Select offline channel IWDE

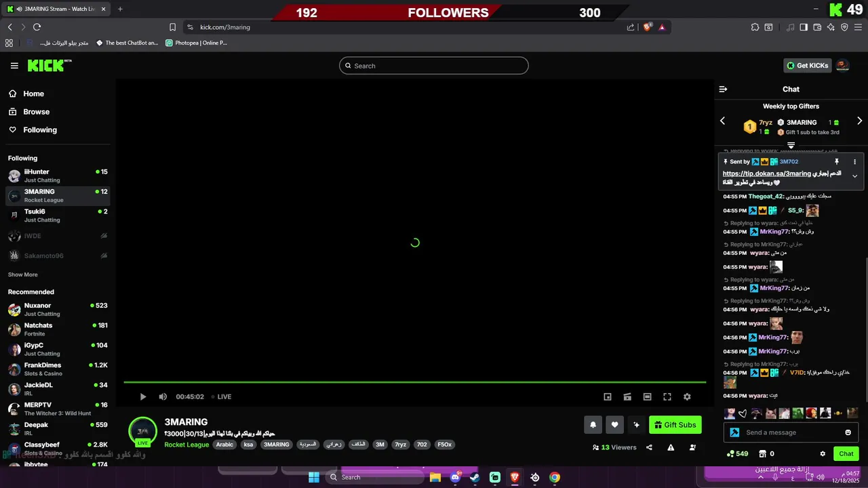coord(58,236)
